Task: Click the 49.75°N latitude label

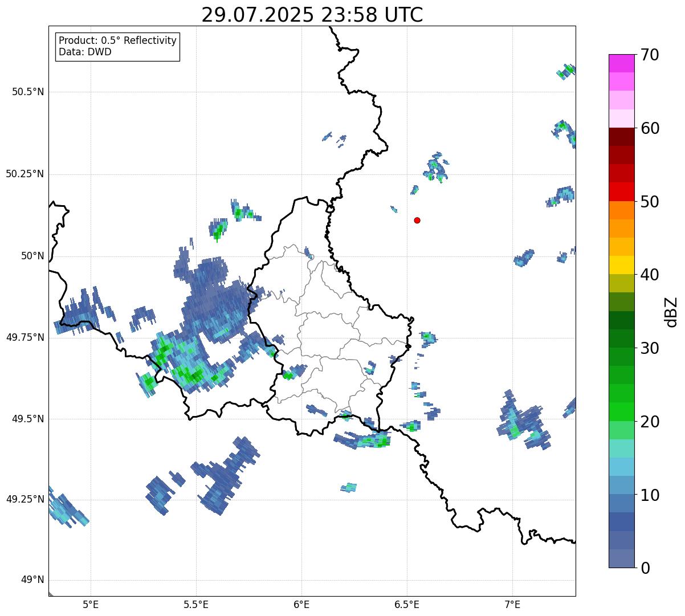Action: pyautogui.click(x=25, y=337)
